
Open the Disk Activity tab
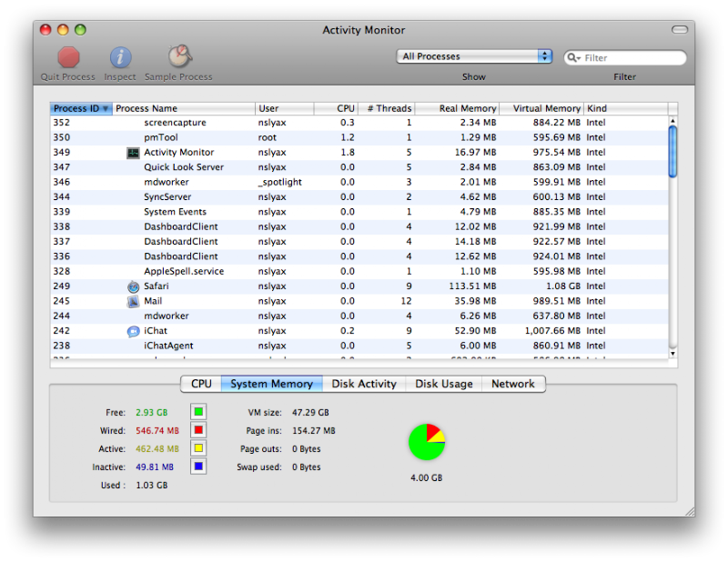(x=364, y=384)
